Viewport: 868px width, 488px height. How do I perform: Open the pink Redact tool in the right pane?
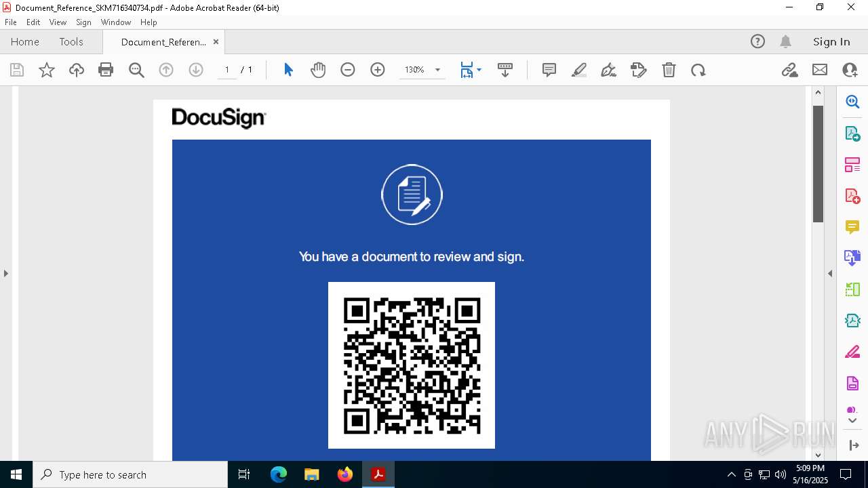tap(852, 352)
